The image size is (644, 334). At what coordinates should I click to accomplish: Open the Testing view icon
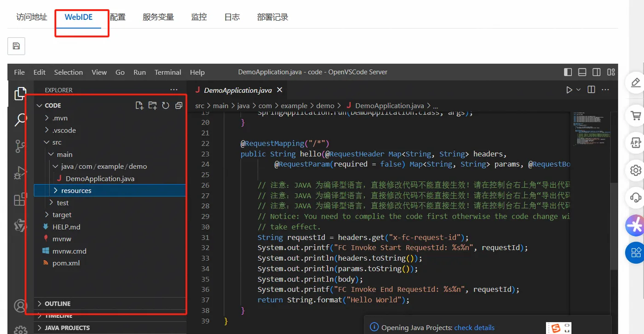[x=20, y=225]
